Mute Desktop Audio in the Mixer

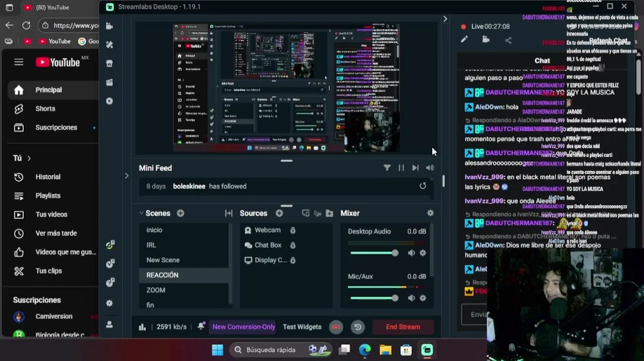coord(411,253)
